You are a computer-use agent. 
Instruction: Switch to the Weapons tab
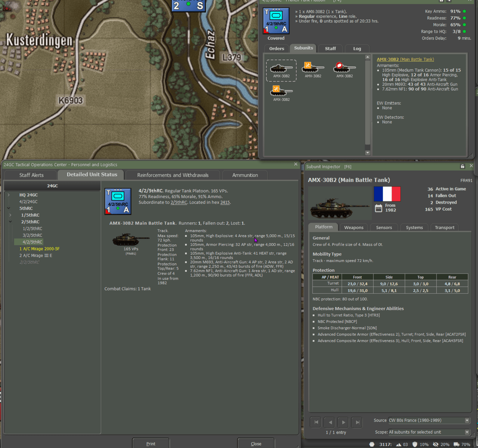pyautogui.click(x=353, y=228)
